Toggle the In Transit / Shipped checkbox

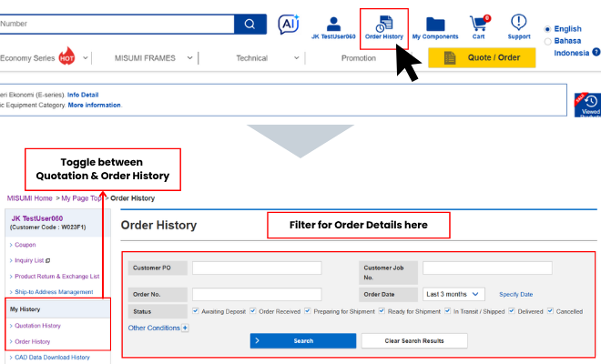[x=447, y=310]
